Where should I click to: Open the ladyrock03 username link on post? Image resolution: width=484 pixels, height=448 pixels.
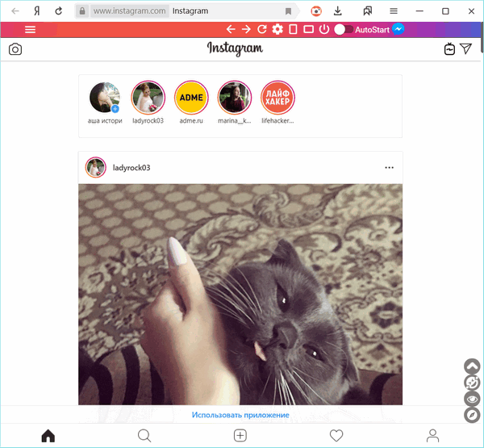(x=131, y=167)
